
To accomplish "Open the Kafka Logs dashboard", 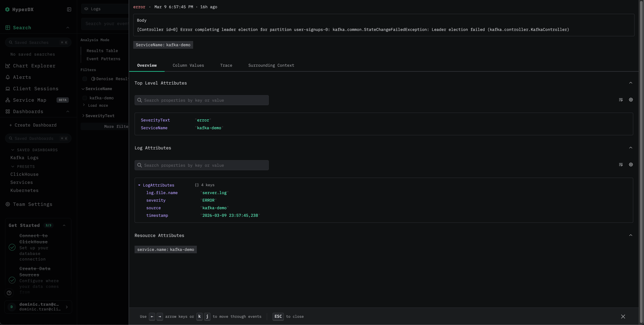I will (24, 158).
